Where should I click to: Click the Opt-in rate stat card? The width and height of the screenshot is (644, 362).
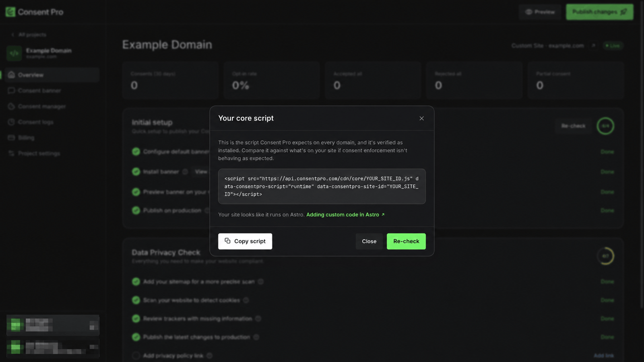click(x=272, y=80)
